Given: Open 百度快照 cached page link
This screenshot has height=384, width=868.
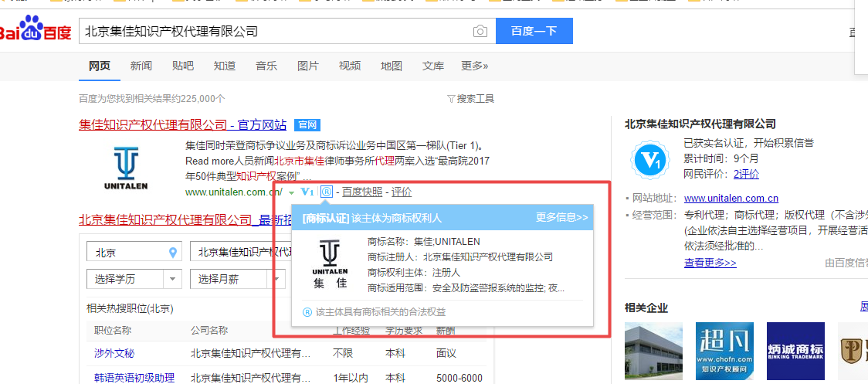Looking at the screenshot, I should pos(362,192).
